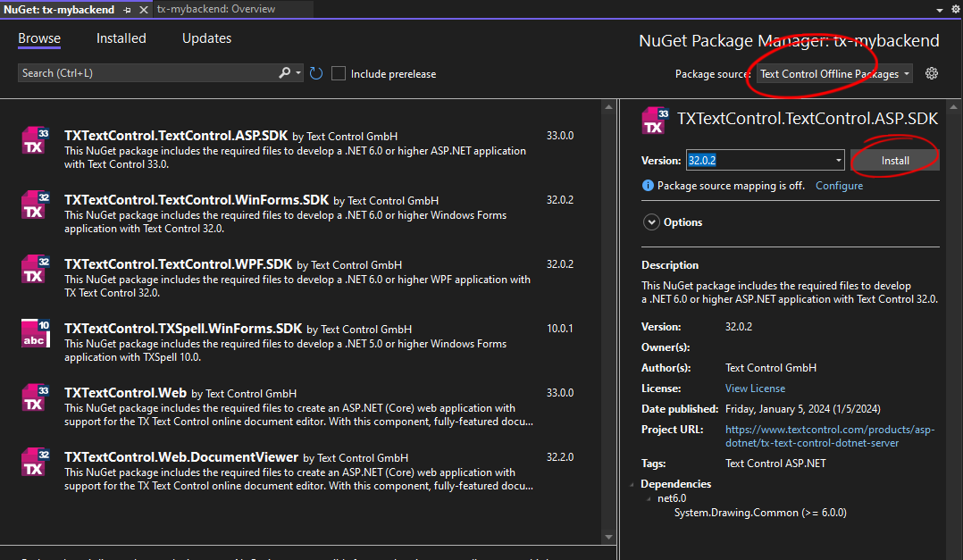Open the window settings gear at top right
This screenshot has height=560, width=963.
click(x=956, y=9)
